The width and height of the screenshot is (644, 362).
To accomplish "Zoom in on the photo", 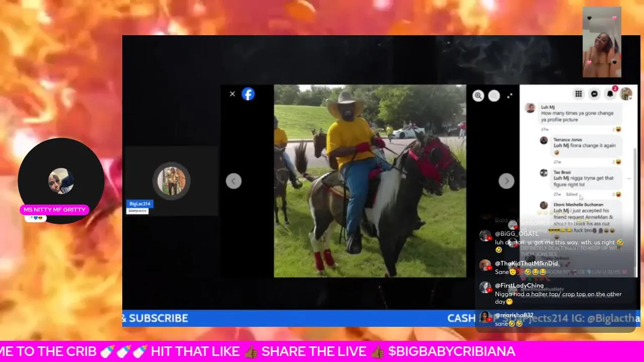I will point(478,96).
